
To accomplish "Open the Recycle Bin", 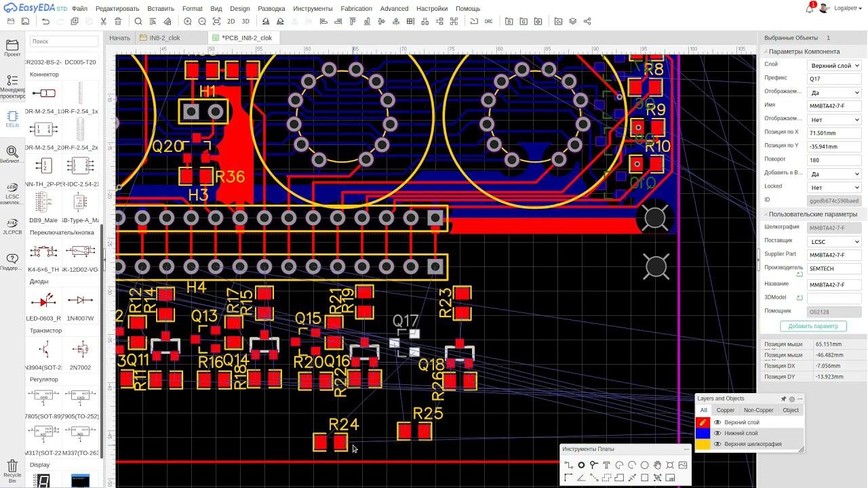I will (12, 470).
